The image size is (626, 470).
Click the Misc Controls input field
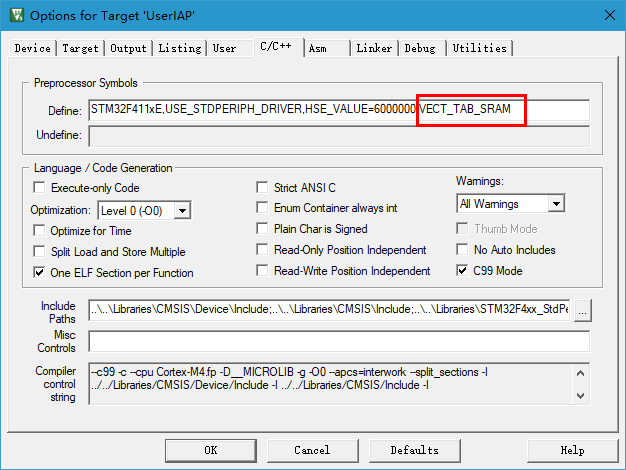[x=339, y=341]
